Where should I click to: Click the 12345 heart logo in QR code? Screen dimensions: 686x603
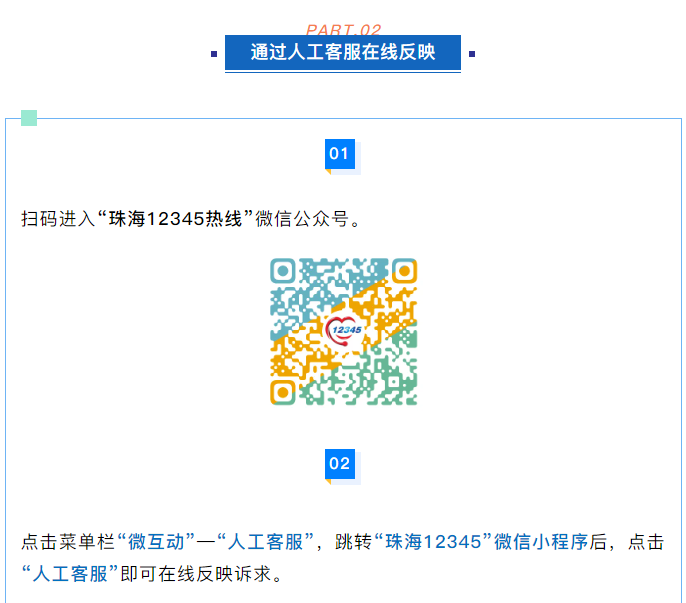click(x=344, y=329)
